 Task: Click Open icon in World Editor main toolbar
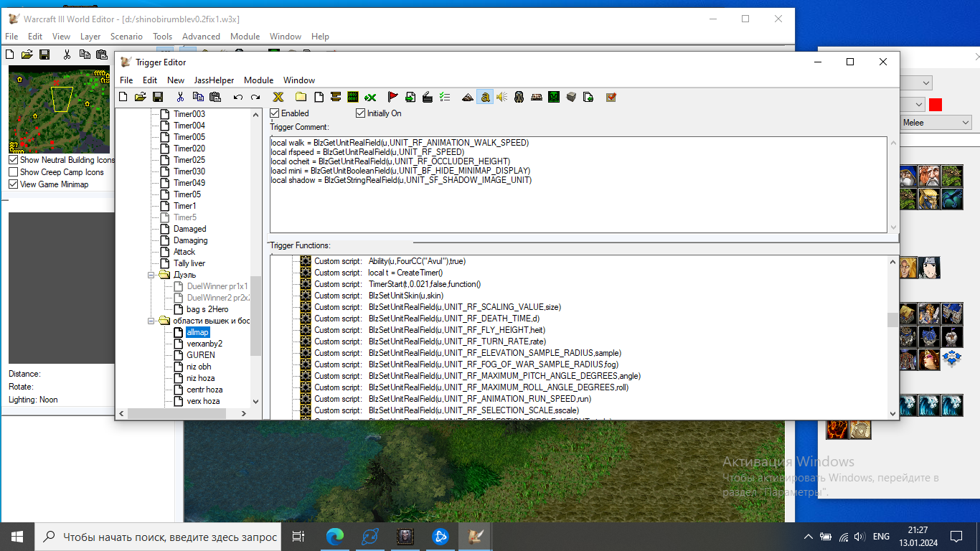(27, 54)
